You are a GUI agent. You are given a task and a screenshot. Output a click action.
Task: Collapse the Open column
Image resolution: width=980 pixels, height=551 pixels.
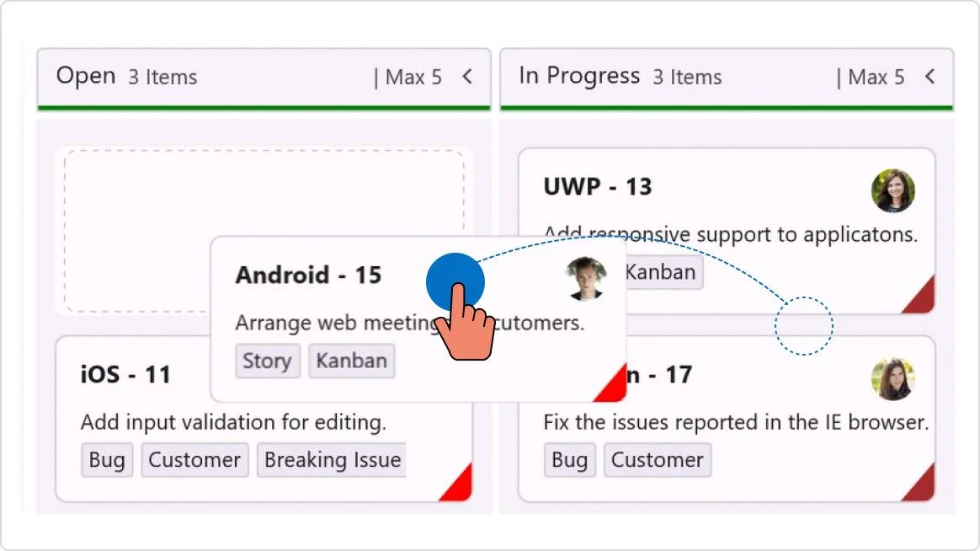468,76
